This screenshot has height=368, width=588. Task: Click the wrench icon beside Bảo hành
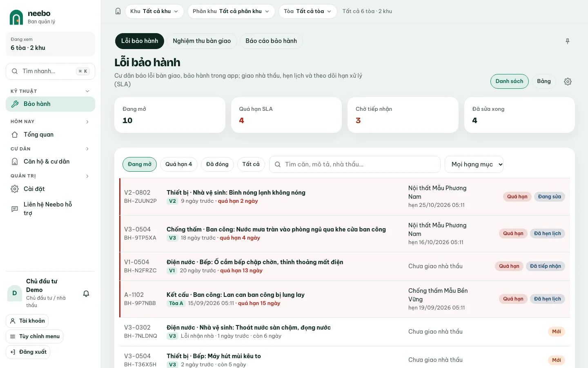[x=15, y=104]
